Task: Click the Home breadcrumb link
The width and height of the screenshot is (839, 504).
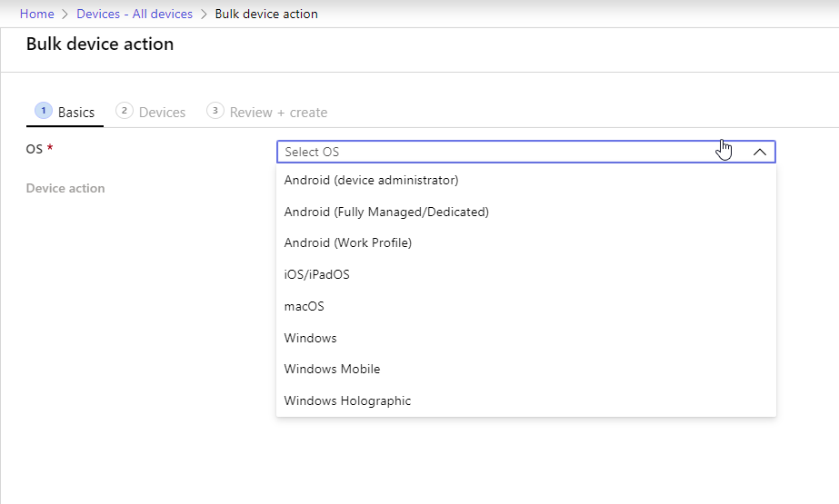Action: click(x=36, y=14)
